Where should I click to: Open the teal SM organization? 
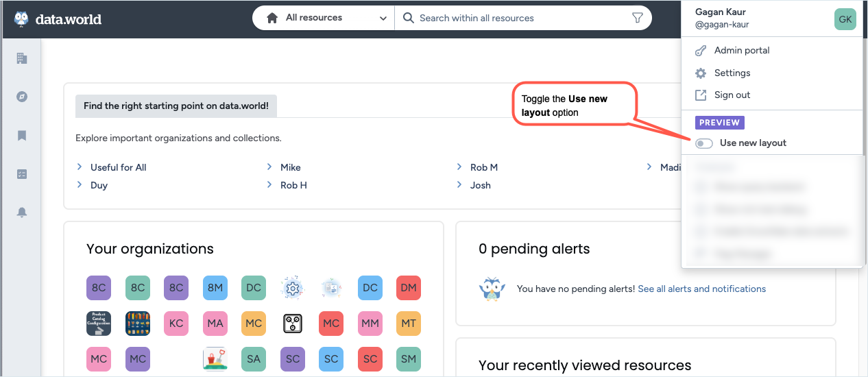click(x=409, y=359)
